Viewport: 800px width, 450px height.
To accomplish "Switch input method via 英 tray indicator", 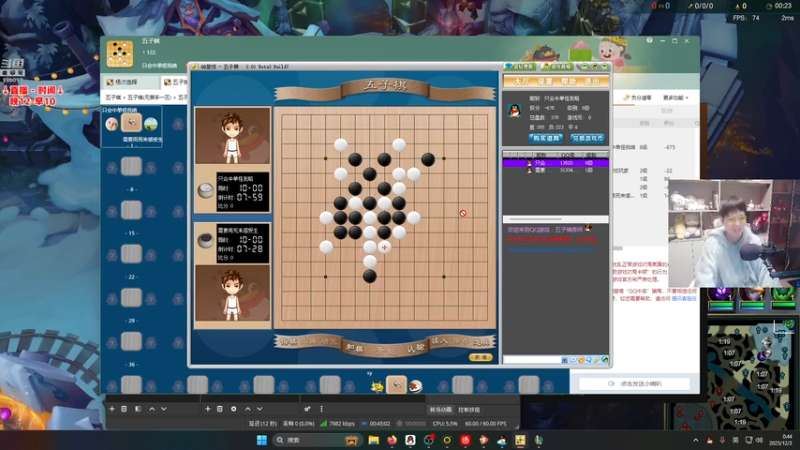I will click(x=735, y=440).
